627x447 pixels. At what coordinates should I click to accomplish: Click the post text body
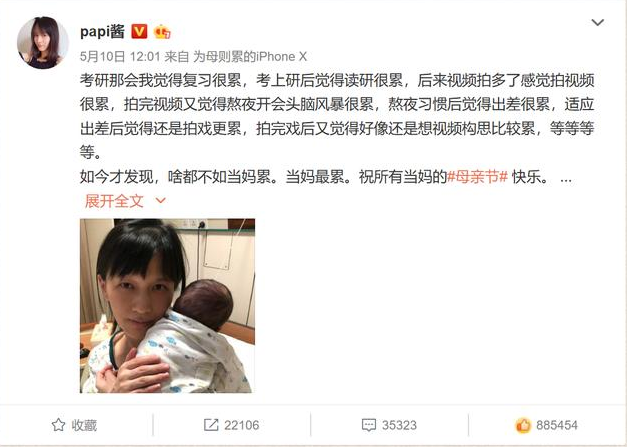click(337, 128)
